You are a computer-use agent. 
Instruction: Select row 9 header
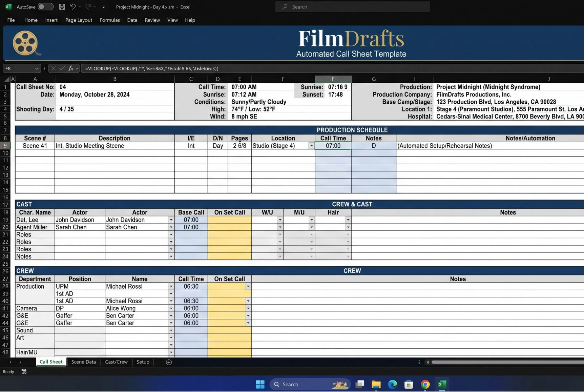tap(5, 146)
